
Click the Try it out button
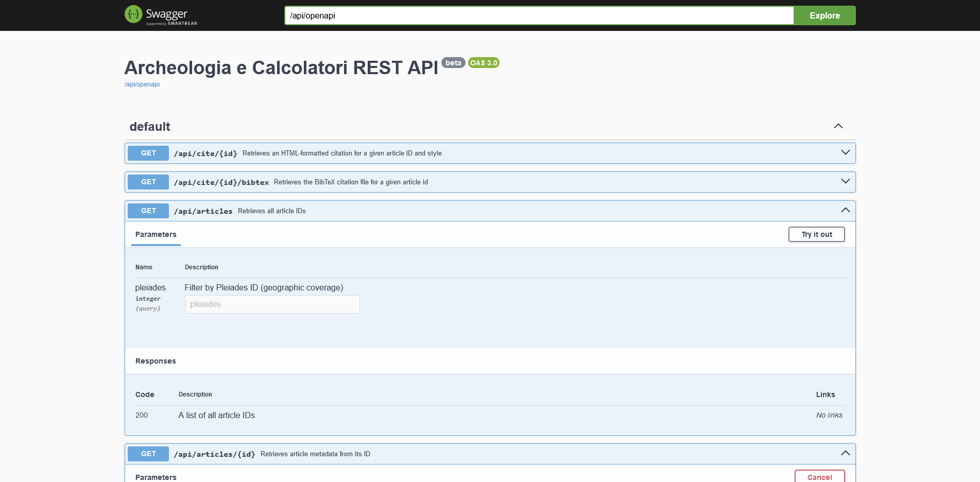pos(817,234)
